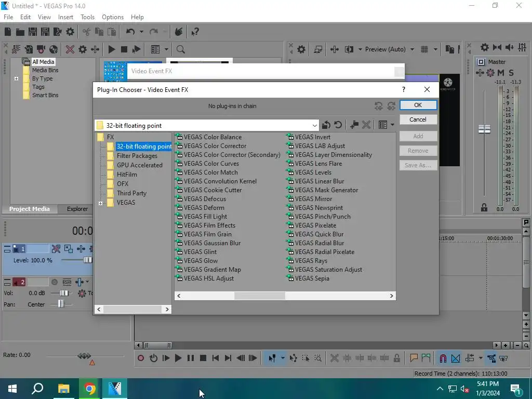Click the Open folder icon in toolbar
This screenshot has width=532, height=399.
tap(20, 32)
